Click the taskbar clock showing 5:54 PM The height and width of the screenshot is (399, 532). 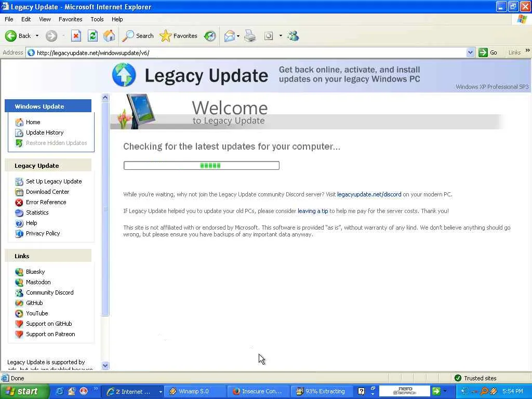point(513,392)
